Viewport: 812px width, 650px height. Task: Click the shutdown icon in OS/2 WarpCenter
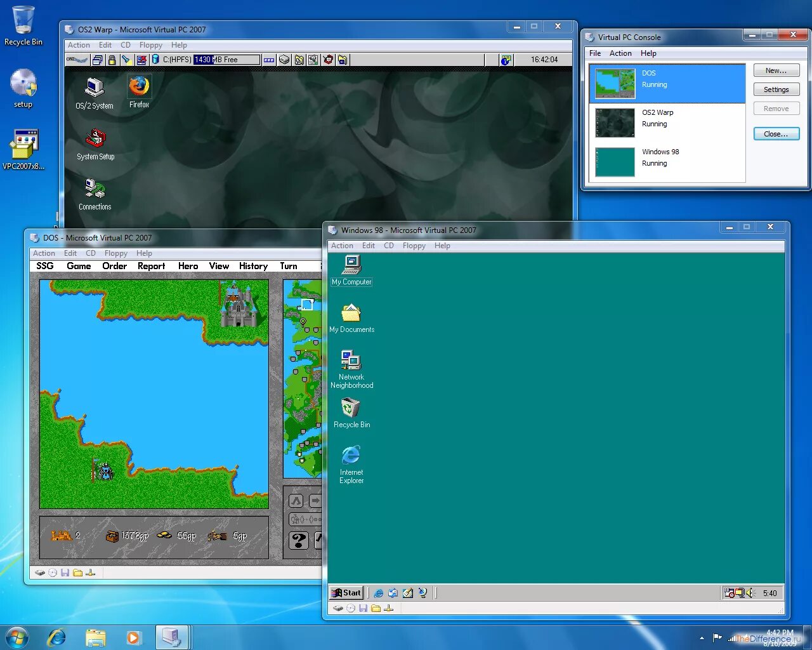tap(141, 60)
